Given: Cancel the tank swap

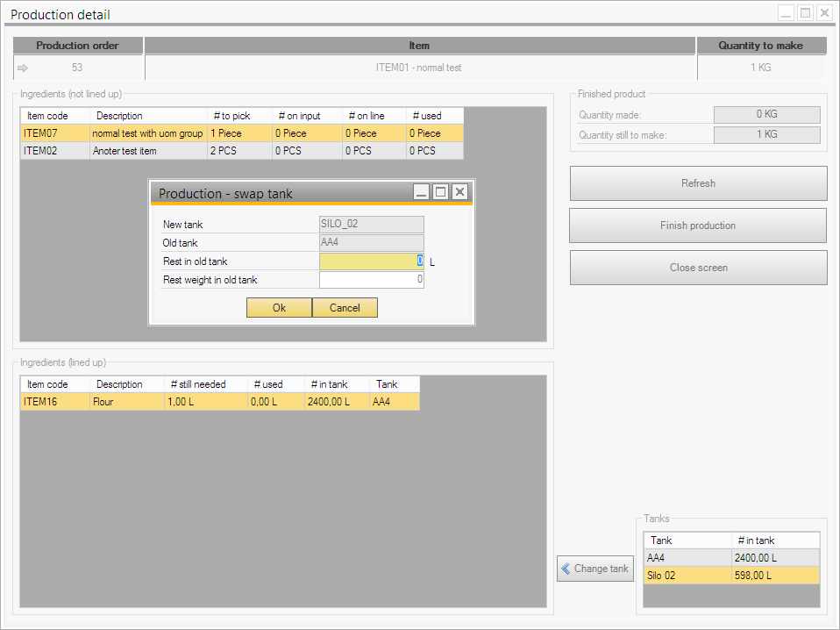Looking at the screenshot, I should [x=345, y=308].
